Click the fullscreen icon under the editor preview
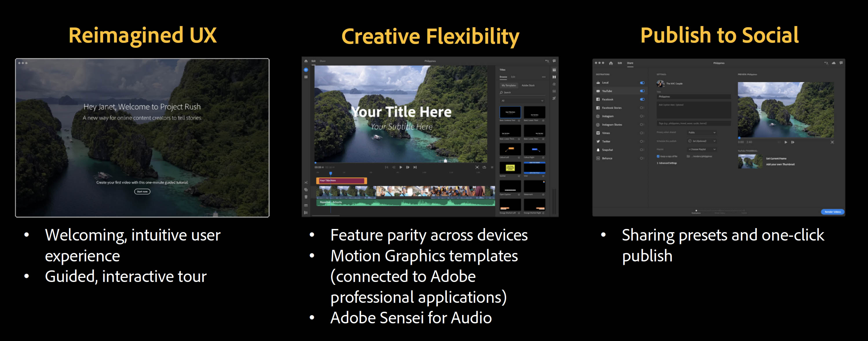Screen dimensions: 868x341 click(477, 167)
